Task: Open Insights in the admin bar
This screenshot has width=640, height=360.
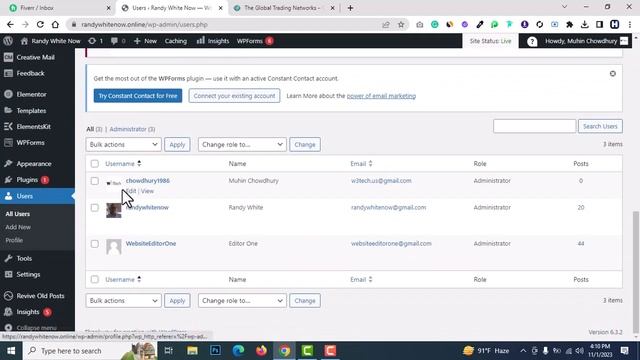Action: coord(213,41)
